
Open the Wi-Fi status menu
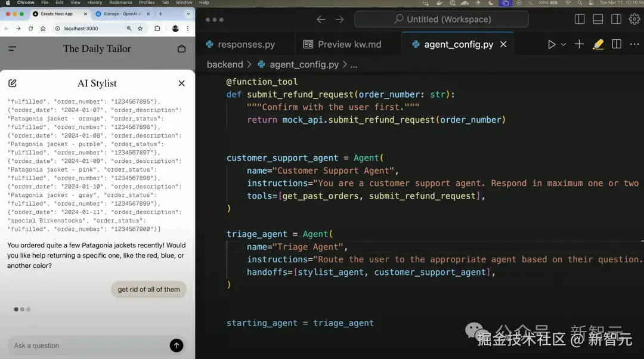coord(568,2)
